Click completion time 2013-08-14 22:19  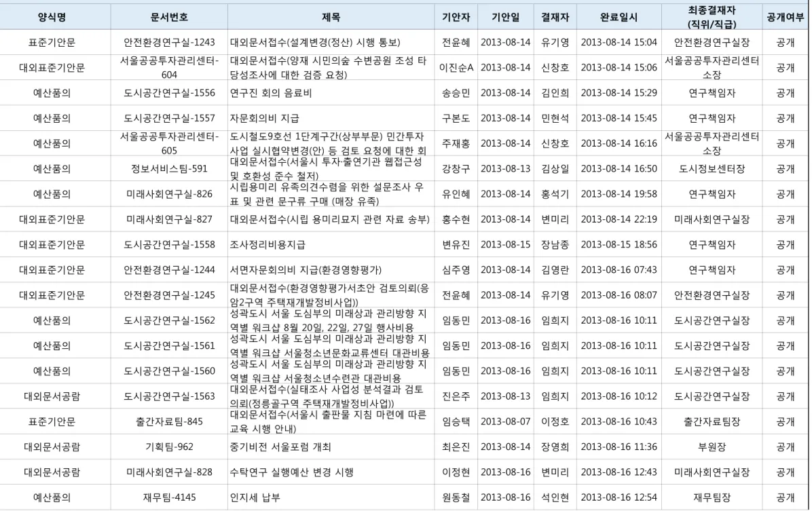coord(619,219)
